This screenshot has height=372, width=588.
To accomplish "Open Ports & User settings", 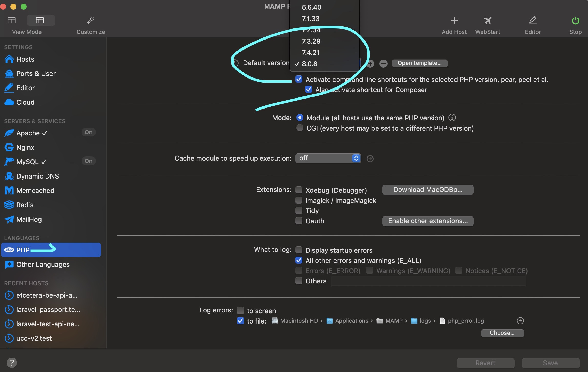I will (36, 73).
